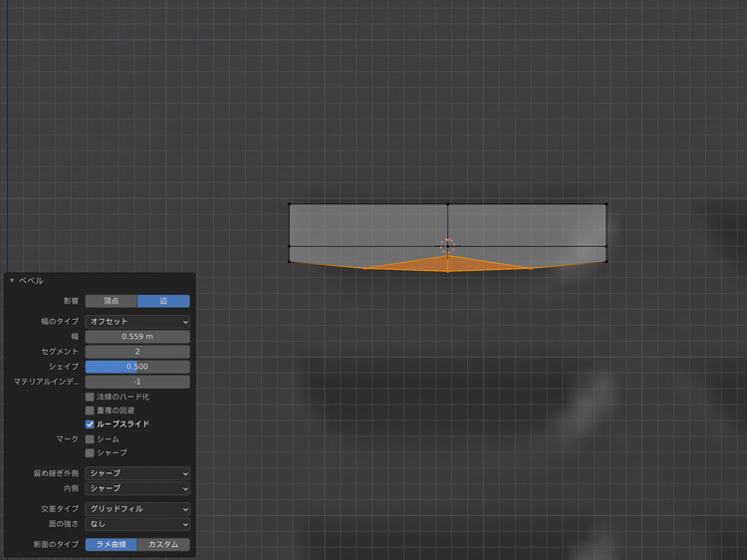
Task: Enable the シャープ mark checkbox
Action: [x=90, y=453]
